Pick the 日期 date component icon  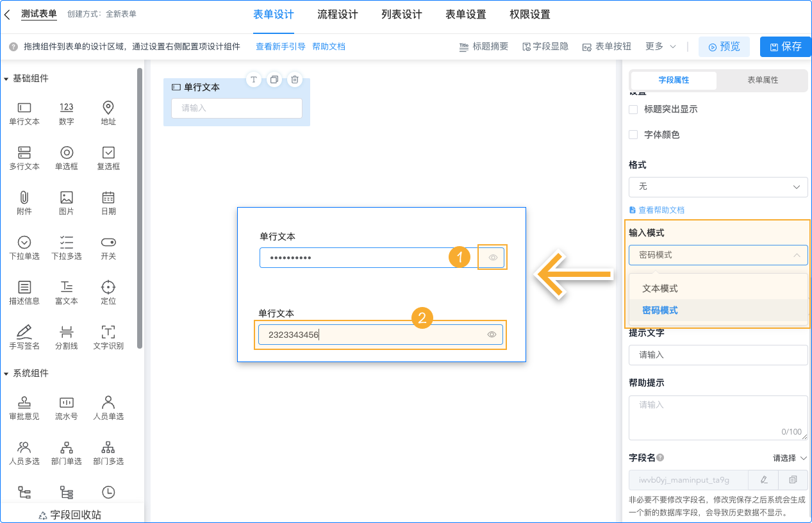(108, 197)
